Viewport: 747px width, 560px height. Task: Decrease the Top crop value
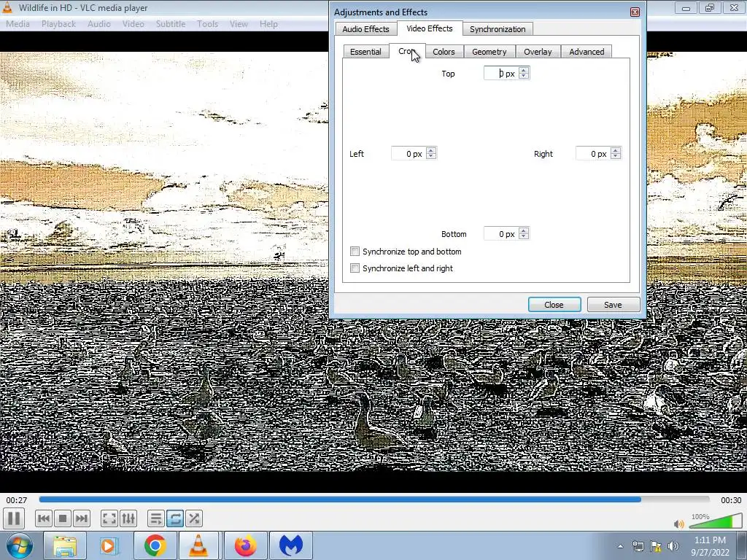pos(524,77)
